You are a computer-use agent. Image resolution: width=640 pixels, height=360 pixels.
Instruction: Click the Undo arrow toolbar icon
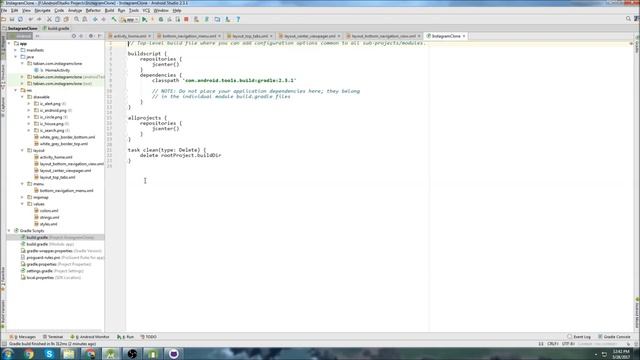pos(31,19)
